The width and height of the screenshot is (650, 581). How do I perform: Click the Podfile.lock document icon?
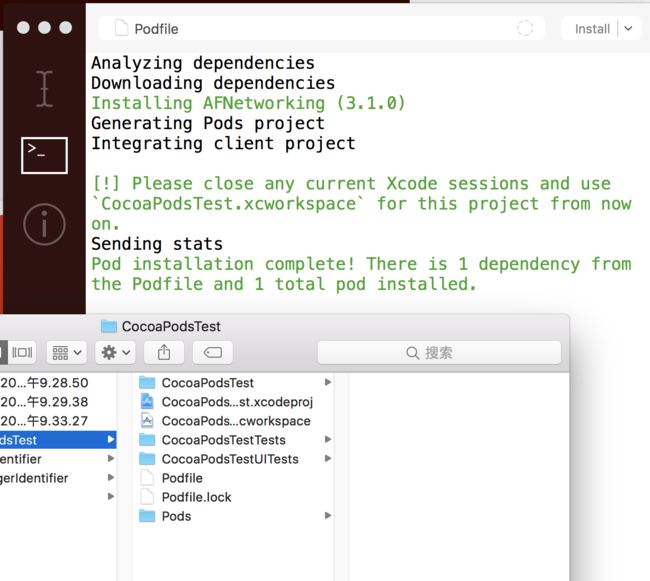147,496
